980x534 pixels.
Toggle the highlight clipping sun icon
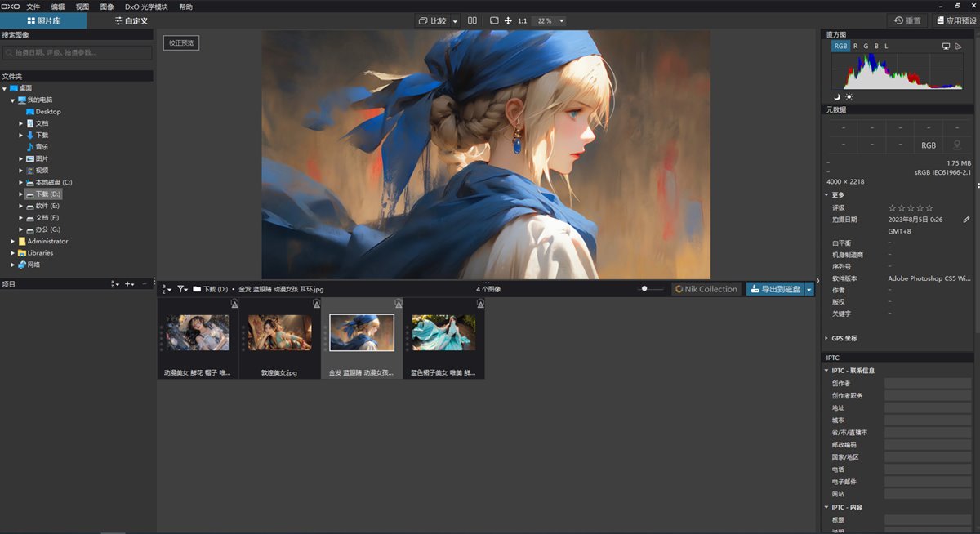tap(848, 96)
